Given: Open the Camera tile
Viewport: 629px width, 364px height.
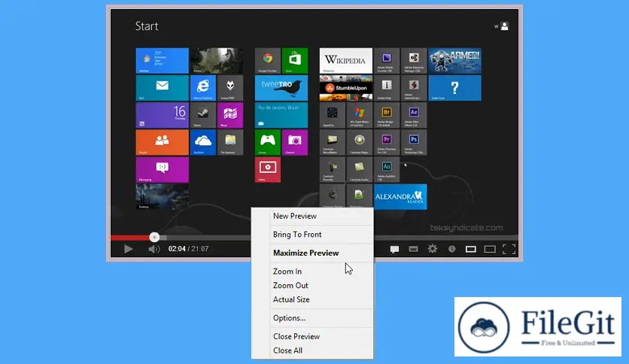Looking at the screenshot, I should pos(295,142).
